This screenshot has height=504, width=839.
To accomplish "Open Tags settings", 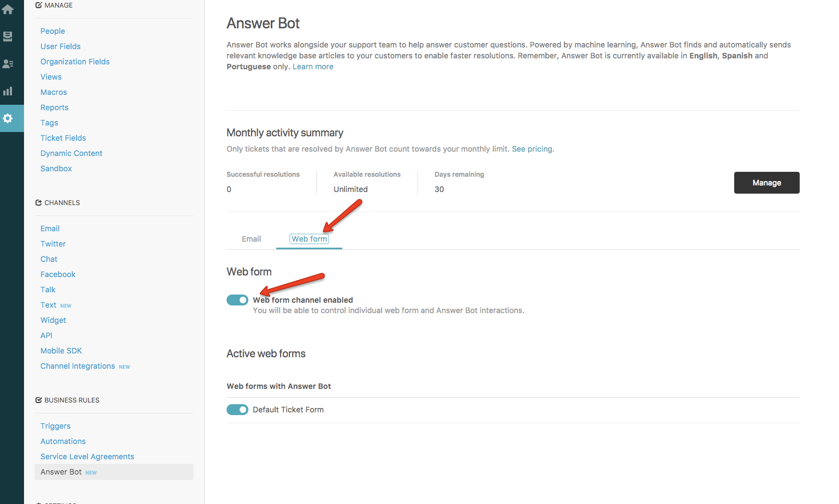I will 49,123.
